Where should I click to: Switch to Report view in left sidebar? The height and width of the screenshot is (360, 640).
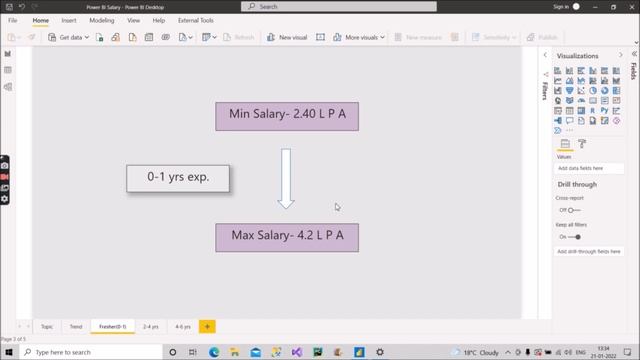tap(8, 54)
